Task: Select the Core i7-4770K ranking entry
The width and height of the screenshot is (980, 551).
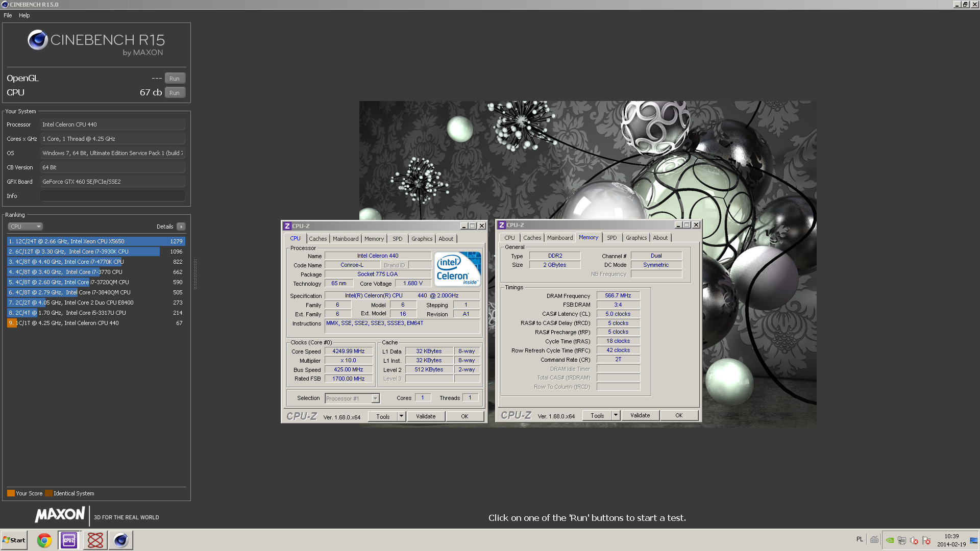Action: (x=96, y=262)
